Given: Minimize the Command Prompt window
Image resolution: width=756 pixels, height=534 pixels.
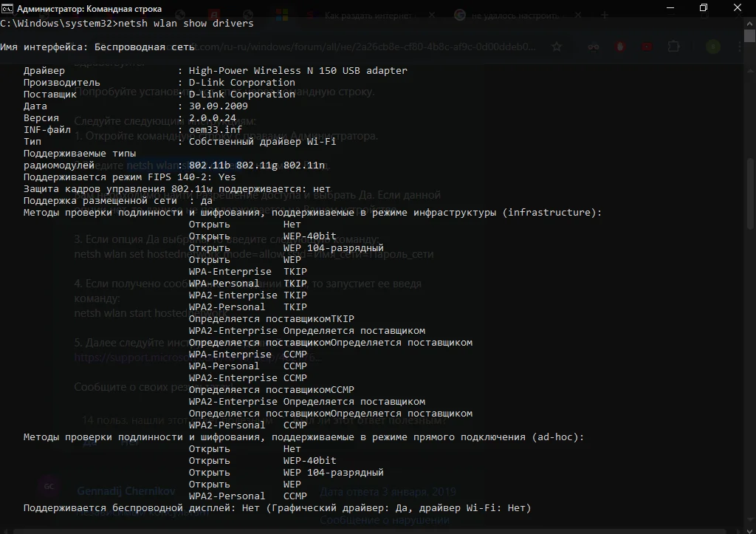Looking at the screenshot, I should 670,8.
